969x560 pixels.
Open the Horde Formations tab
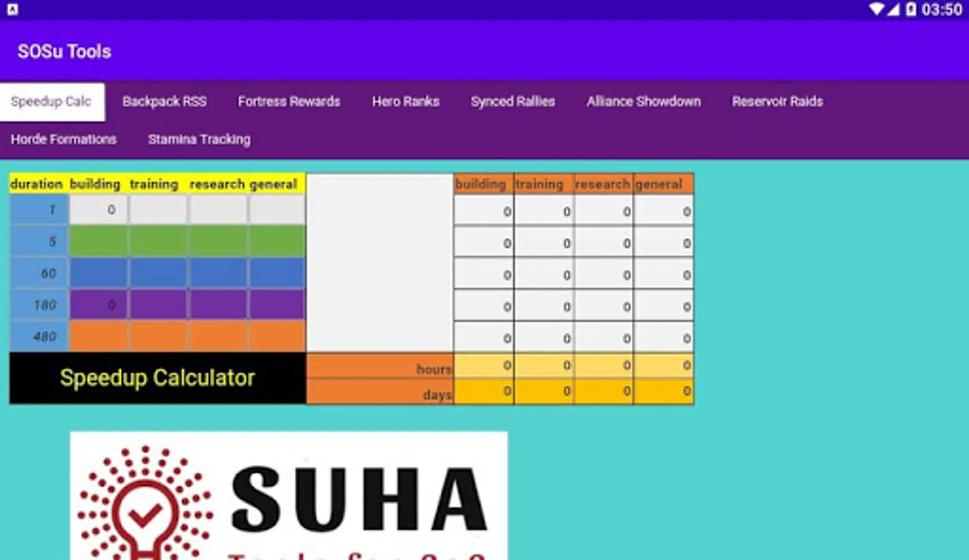tap(63, 139)
